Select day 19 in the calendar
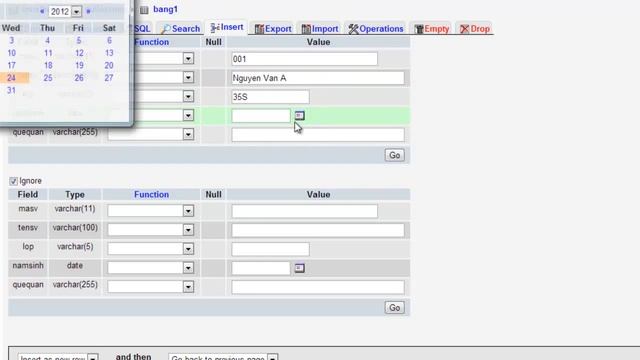This screenshot has height=360, width=640. 79,65
